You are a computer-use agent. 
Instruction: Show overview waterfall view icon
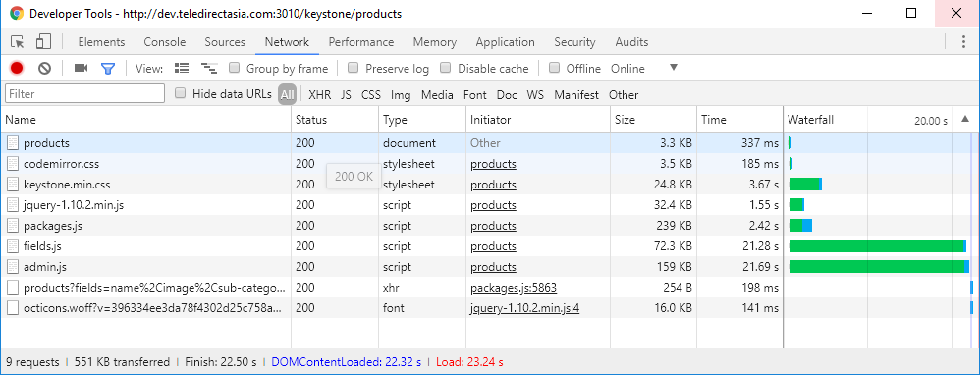pos(209,68)
